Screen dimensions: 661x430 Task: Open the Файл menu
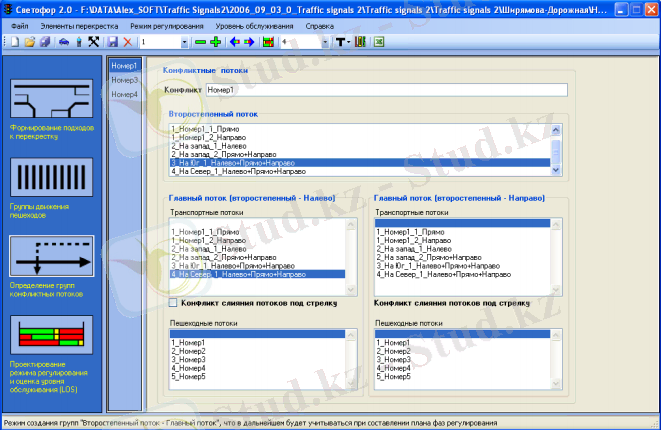19,24
